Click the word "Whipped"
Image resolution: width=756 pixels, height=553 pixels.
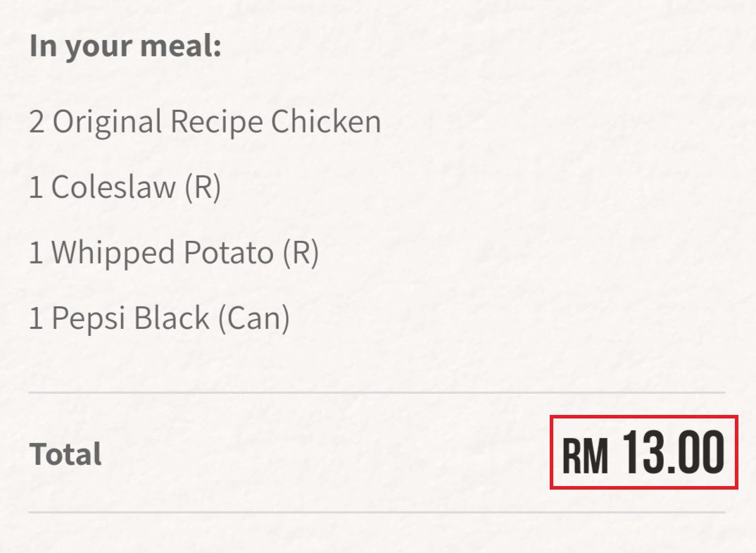[x=113, y=253]
